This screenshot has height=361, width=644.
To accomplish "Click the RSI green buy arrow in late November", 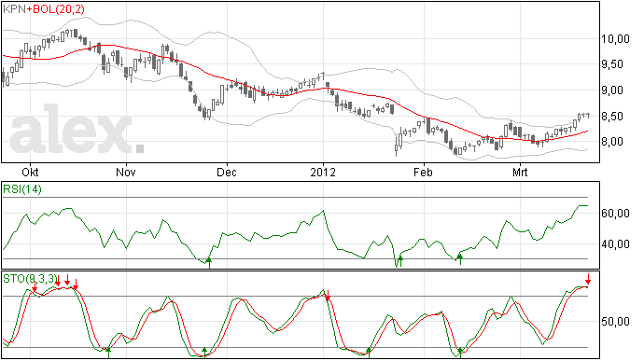I will point(209,262).
